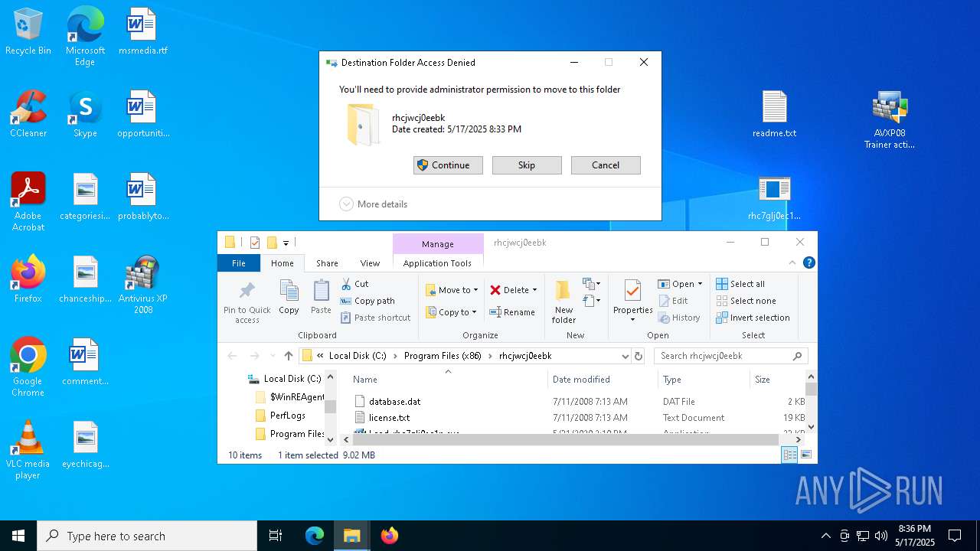
Task: Click Select none in ribbon
Action: [x=746, y=301]
